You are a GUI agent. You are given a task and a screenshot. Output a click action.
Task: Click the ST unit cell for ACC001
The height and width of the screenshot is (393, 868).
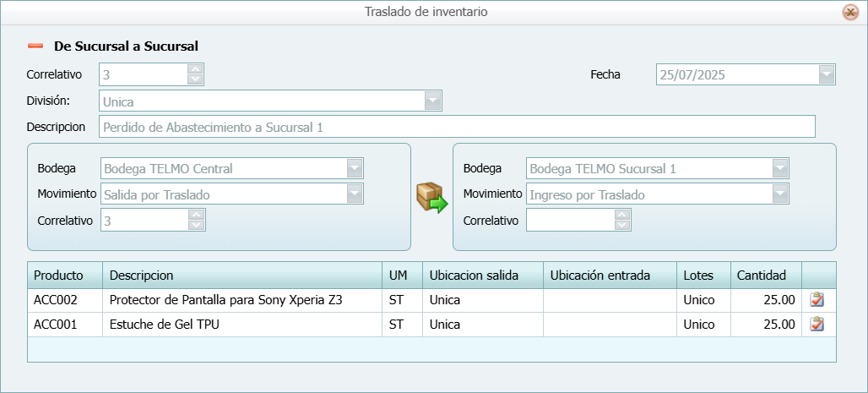403,325
